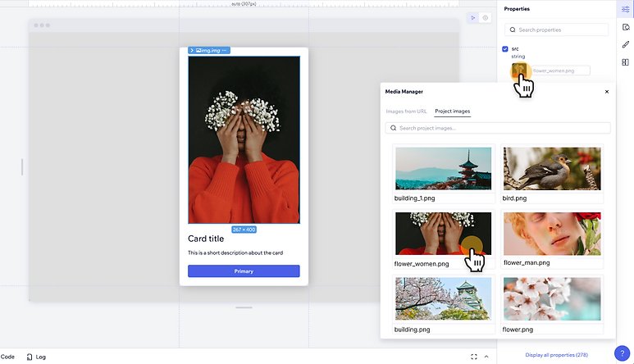Click the Primary button on the card
Viewport: 634px width, 364px height.
[x=244, y=271]
